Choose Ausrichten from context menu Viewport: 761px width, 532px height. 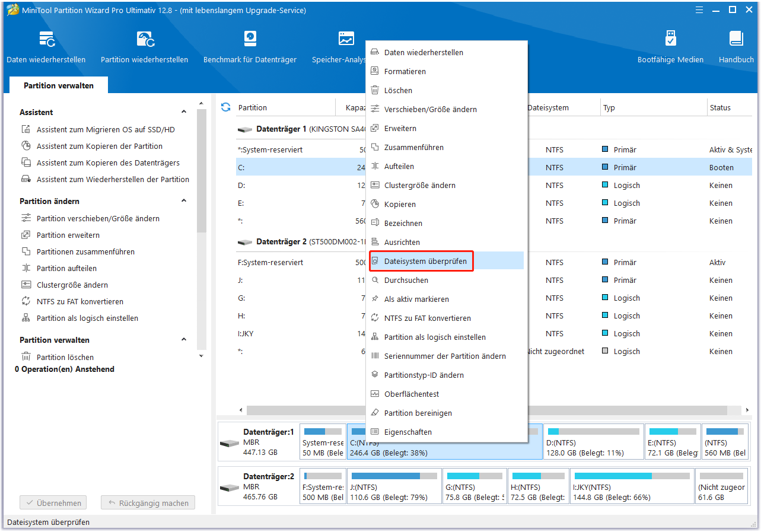(x=446, y=242)
